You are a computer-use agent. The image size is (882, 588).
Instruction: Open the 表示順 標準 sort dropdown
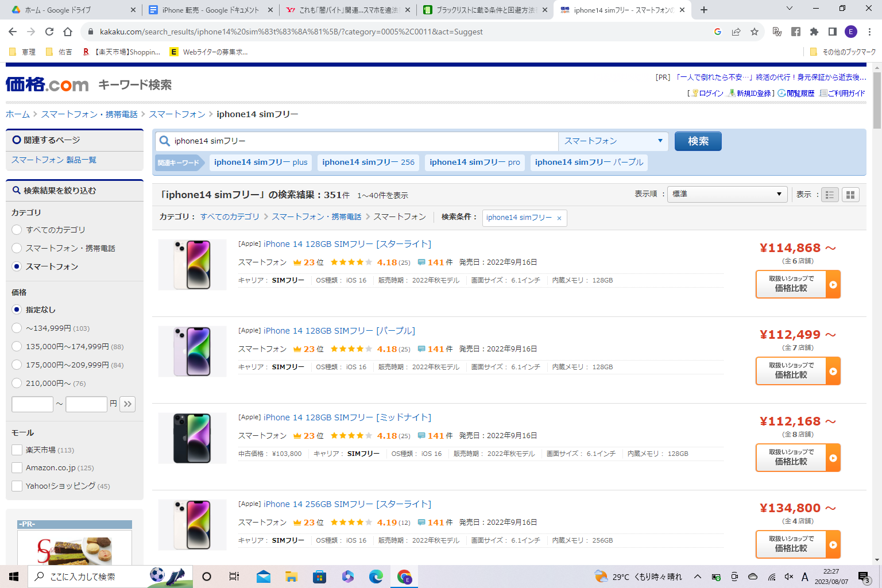[x=727, y=194]
